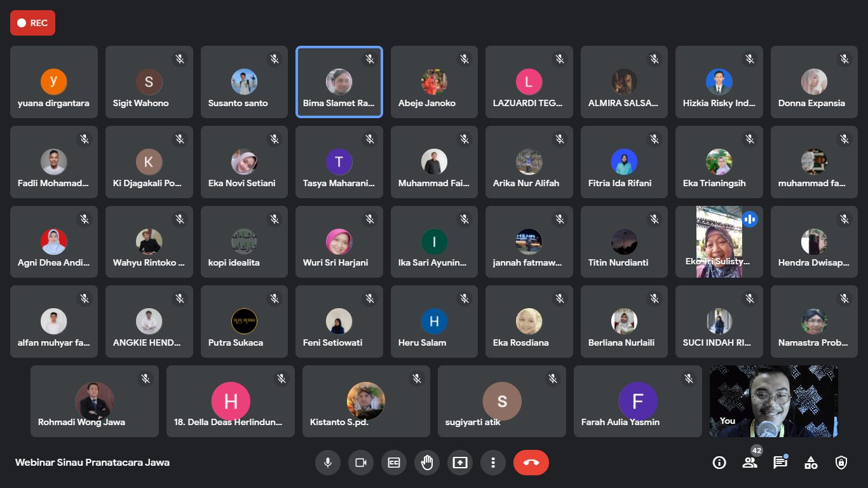Open host controls shield-lock icon

(x=841, y=463)
